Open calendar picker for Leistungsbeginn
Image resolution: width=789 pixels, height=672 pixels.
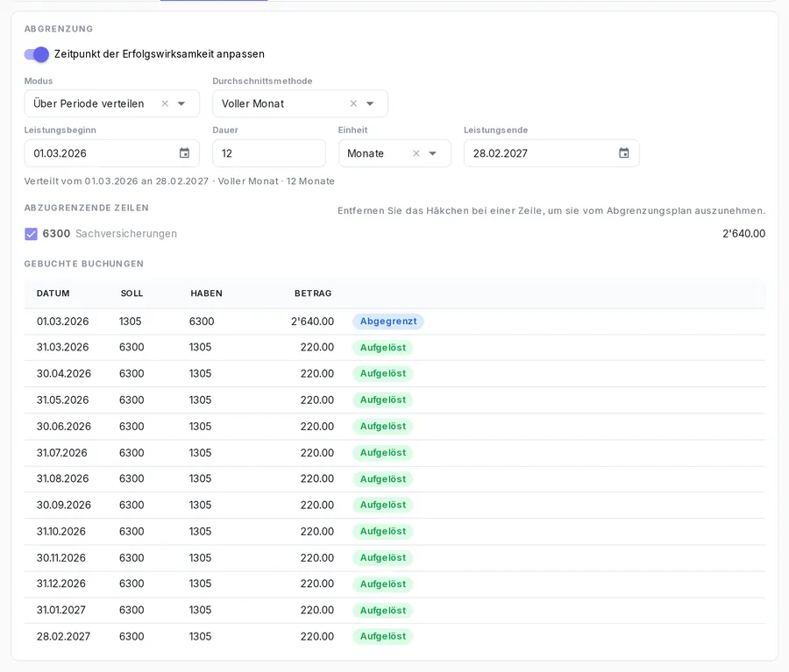pos(185,153)
